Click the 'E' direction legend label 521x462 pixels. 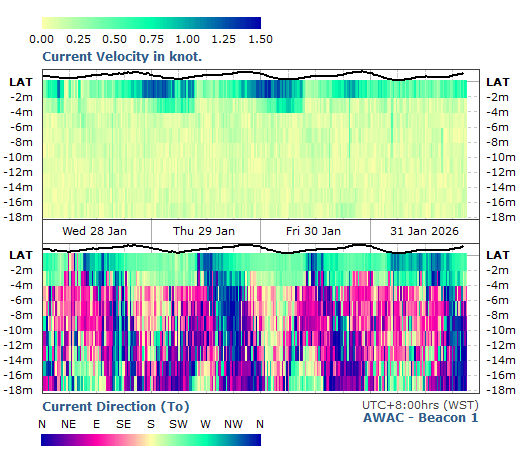96,424
